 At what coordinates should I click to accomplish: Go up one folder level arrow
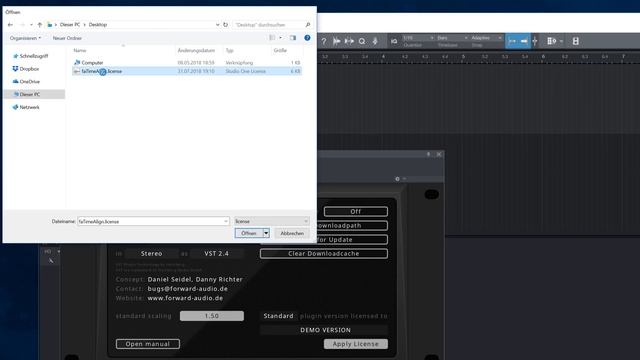pos(40,25)
